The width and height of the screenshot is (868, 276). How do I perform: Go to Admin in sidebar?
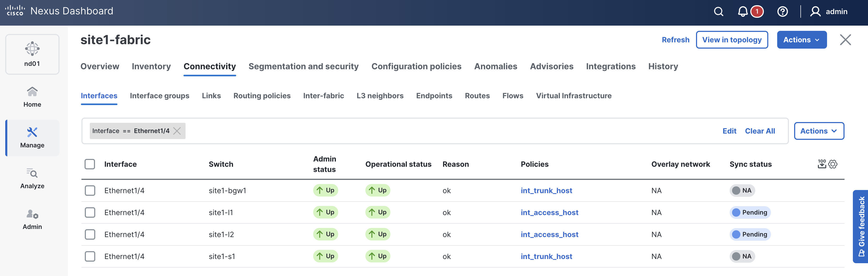pos(32,219)
